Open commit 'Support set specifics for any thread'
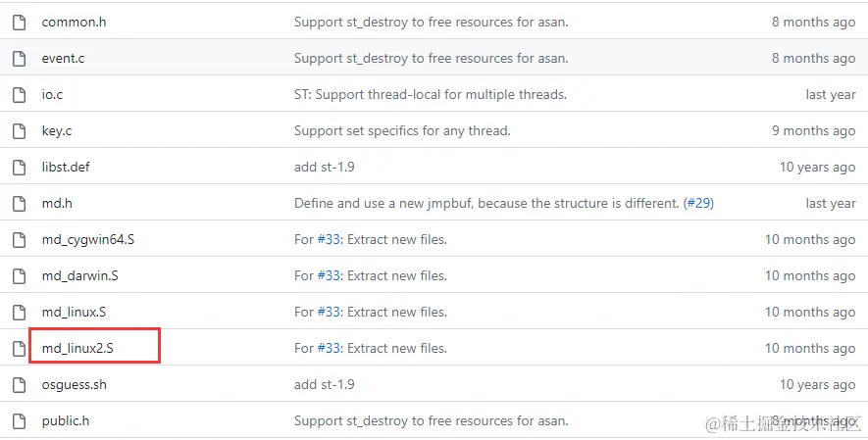The height and width of the screenshot is (440, 868). pyautogui.click(x=402, y=131)
